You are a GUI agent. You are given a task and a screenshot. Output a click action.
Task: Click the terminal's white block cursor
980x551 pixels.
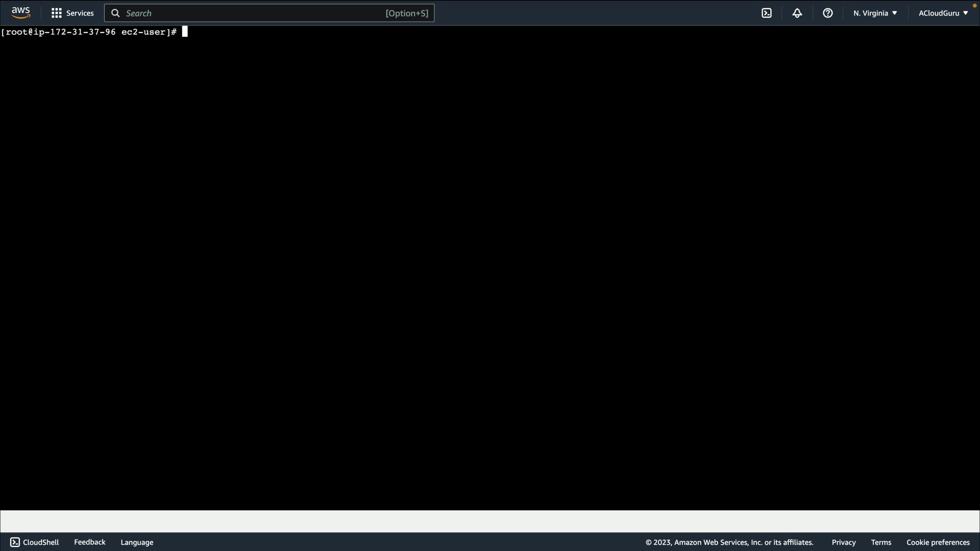(185, 32)
